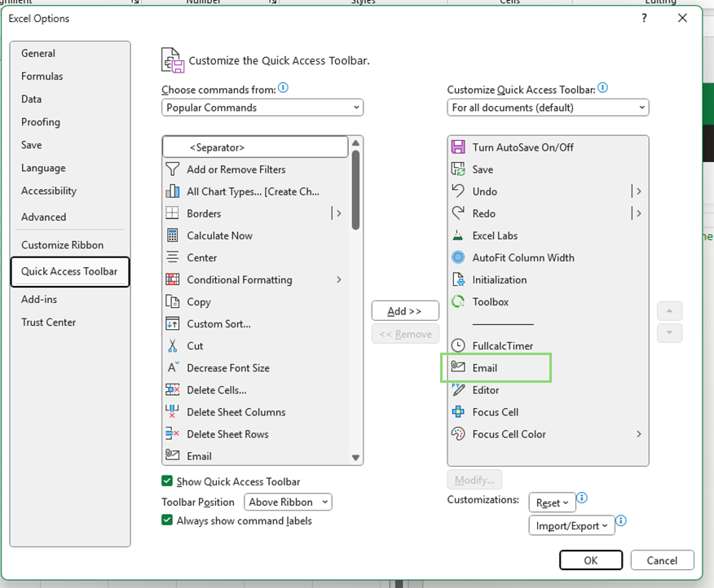Image resolution: width=714 pixels, height=588 pixels.
Task: Open the Customize Quick Access Toolbar dropdown
Action: [x=548, y=108]
